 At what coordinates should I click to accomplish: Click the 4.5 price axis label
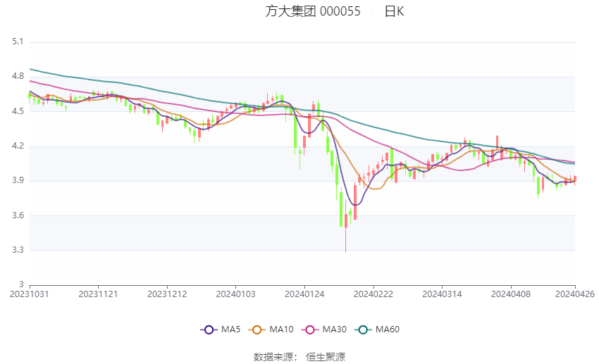(x=18, y=111)
